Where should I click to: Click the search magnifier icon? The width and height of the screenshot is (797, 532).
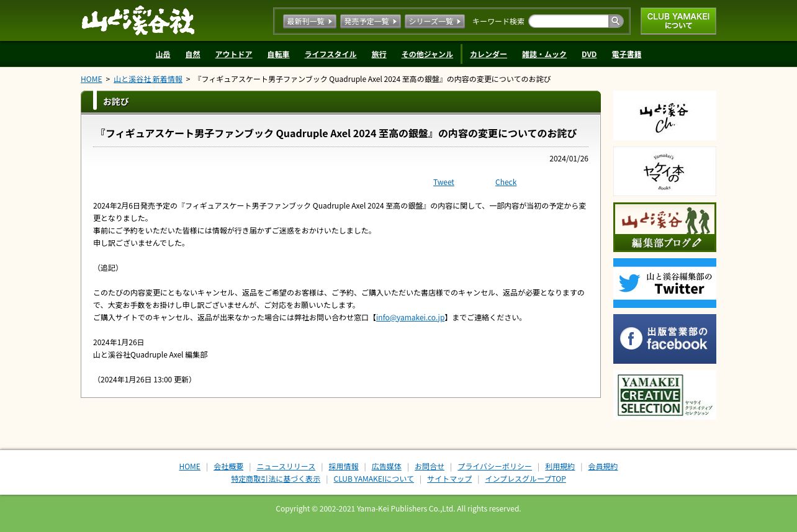click(616, 21)
